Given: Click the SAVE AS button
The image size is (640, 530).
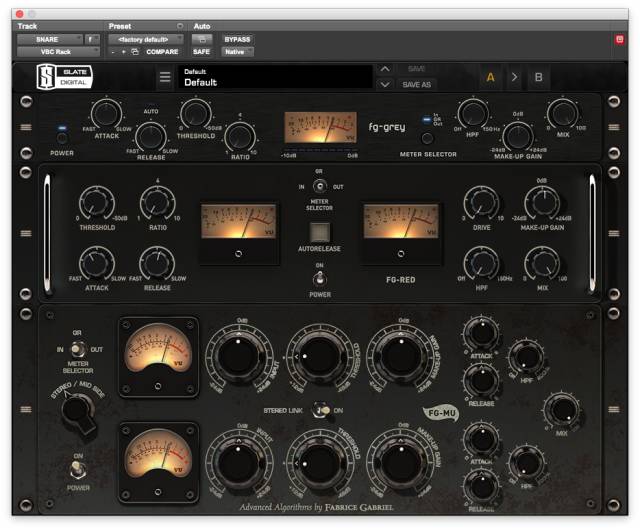Looking at the screenshot, I should 416,85.
